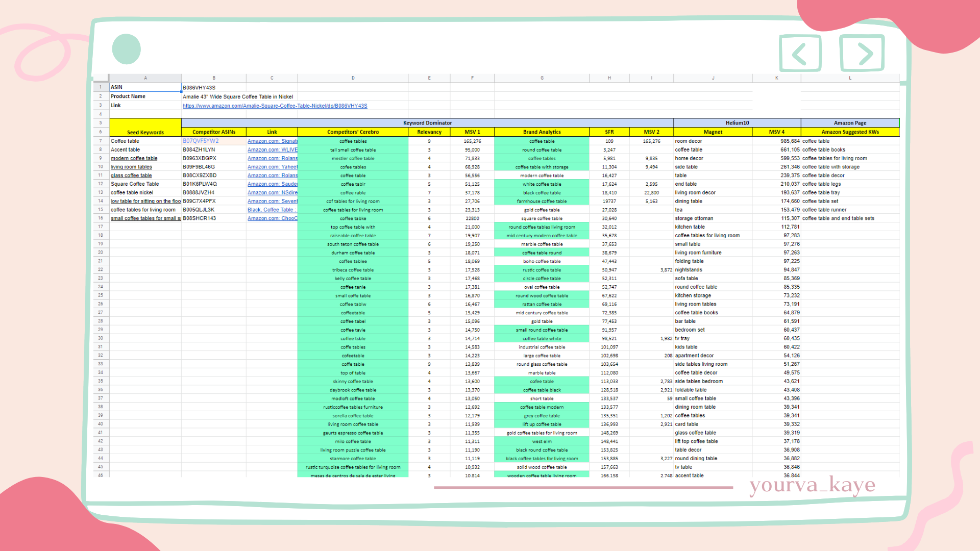980x551 pixels.
Task: Select column D header
Action: pyautogui.click(x=353, y=78)
